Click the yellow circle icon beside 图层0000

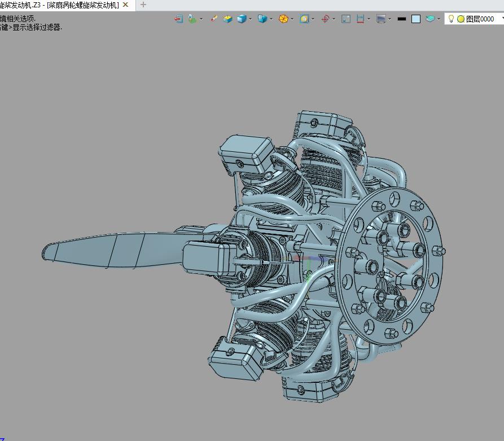click(461, 19)
